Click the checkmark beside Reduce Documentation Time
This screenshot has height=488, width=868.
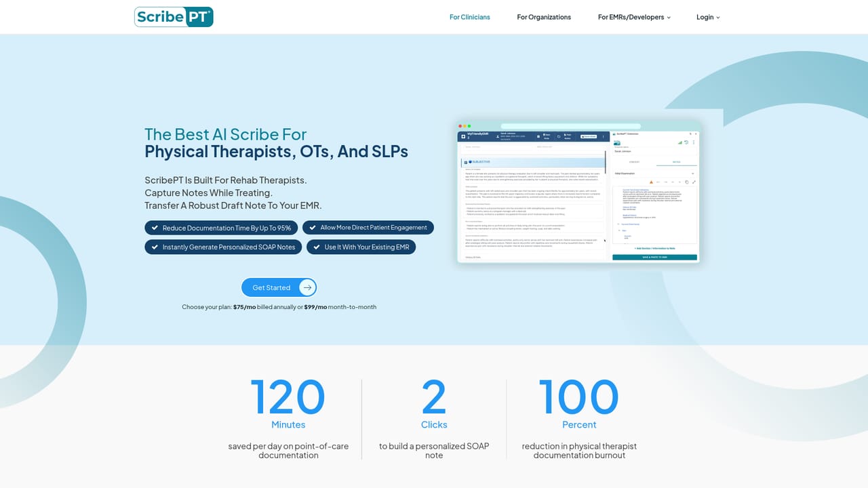tap(155, 228)
